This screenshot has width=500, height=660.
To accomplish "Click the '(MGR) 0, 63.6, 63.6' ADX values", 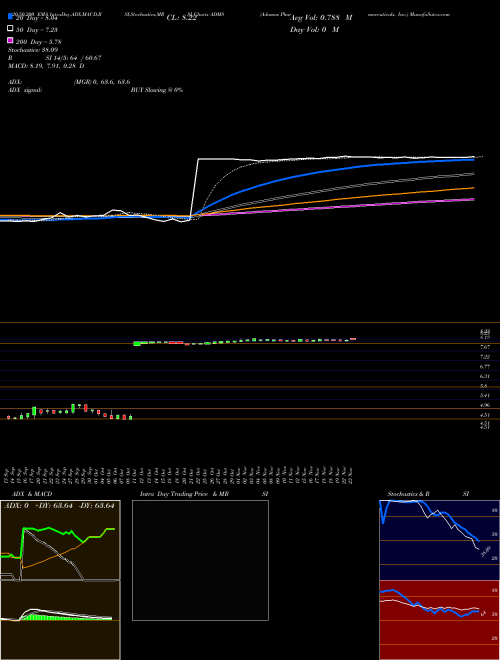I will (102, 82).
